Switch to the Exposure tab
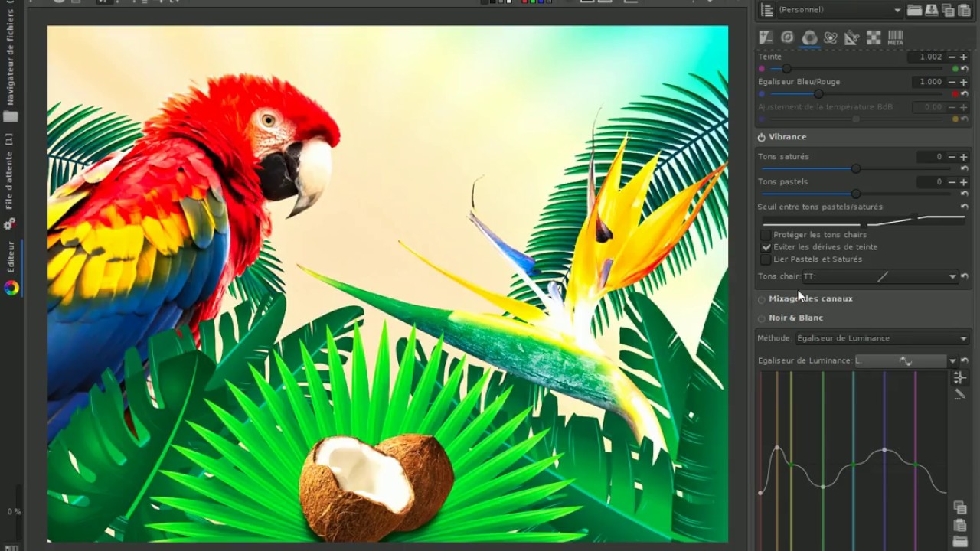 766,37
